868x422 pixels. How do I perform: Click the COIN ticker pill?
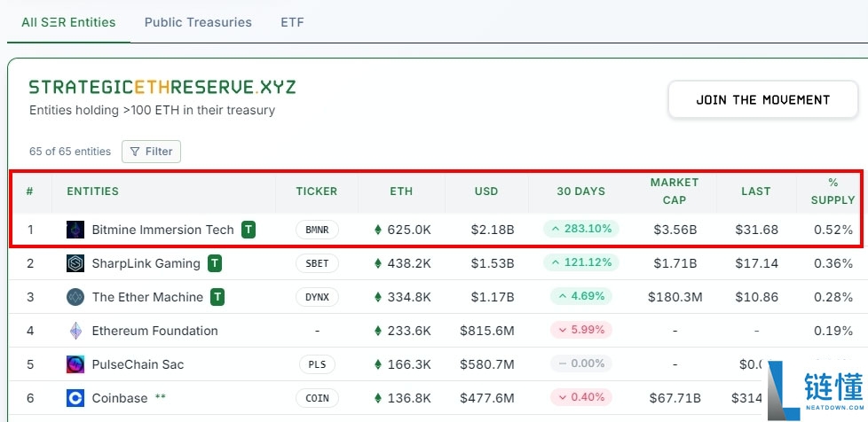click(317, 398)
